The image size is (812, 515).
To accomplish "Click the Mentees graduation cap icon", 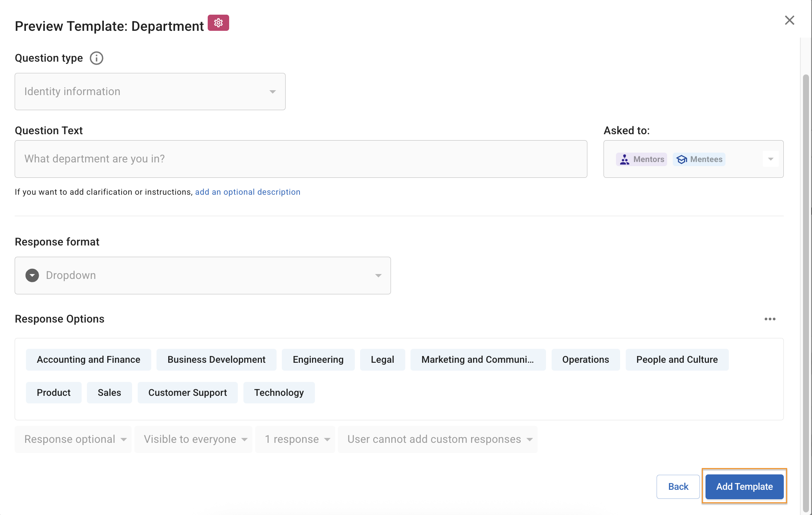I will pyautogui.click(x=682, y=159).
